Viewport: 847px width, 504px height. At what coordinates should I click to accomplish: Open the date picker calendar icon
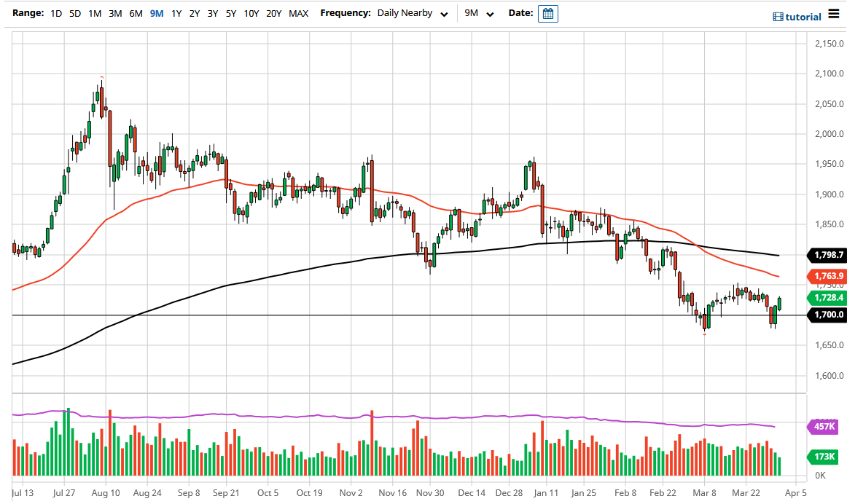click(547, 14)
